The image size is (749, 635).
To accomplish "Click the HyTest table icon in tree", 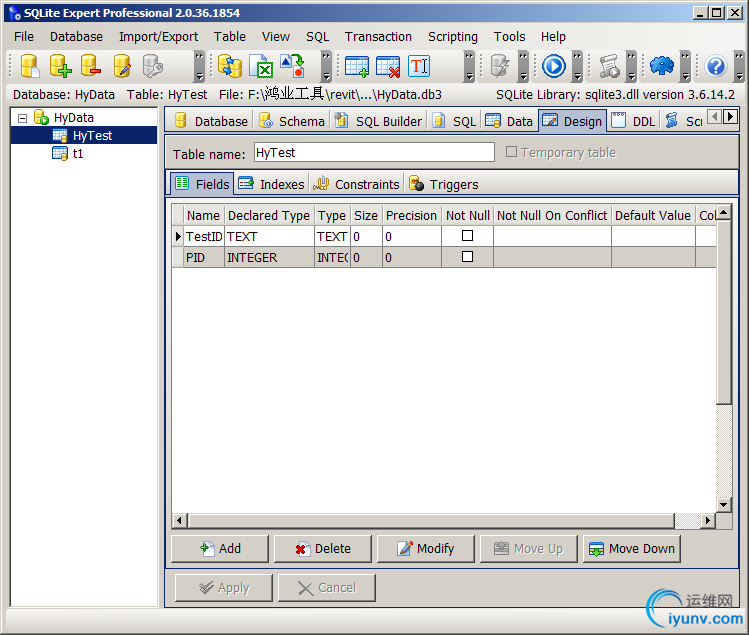I will point(60,136).
